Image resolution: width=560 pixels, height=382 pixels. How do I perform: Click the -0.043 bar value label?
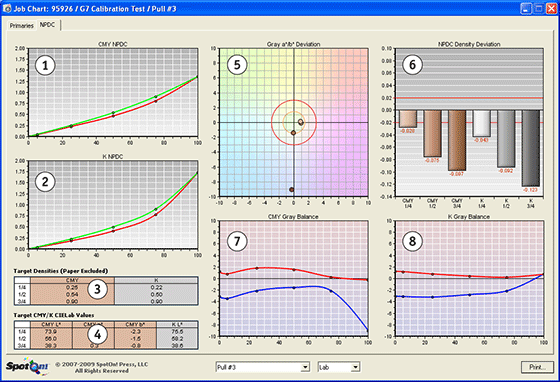click(481, 140)
